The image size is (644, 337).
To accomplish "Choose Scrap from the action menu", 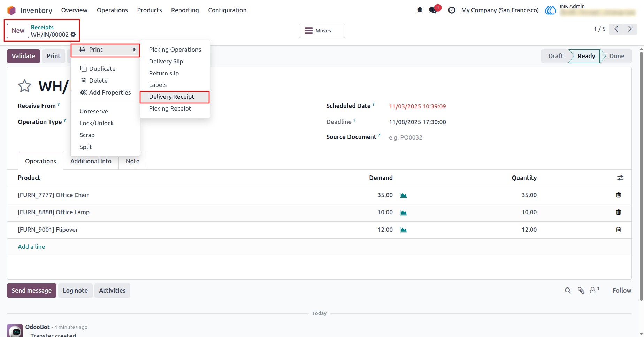I will 105,135.
